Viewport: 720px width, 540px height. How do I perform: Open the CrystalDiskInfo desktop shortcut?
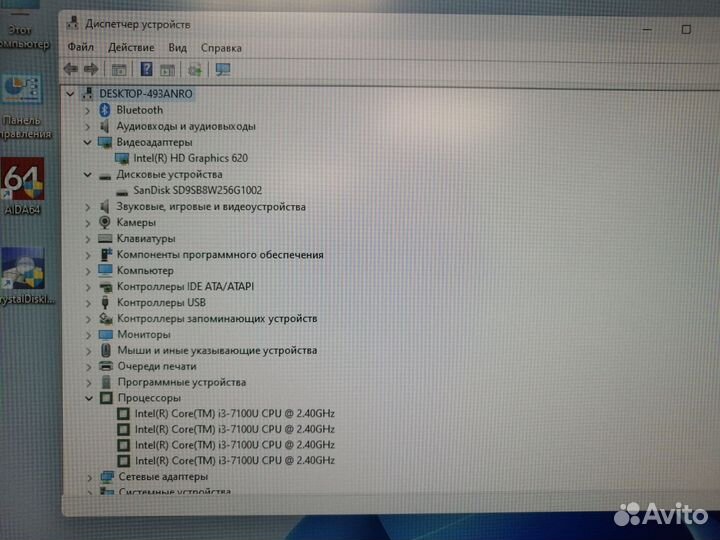pos(24,276)
